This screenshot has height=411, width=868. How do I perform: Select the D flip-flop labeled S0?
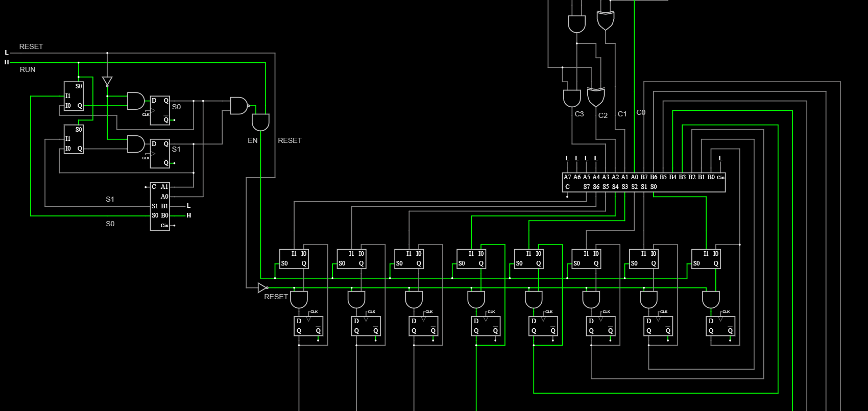tap(160, 110)
